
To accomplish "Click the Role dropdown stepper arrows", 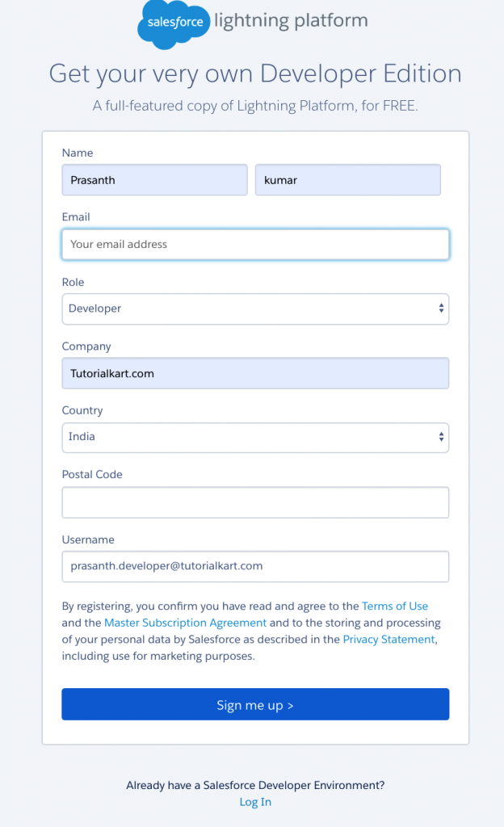I will (x=441, y=309).
